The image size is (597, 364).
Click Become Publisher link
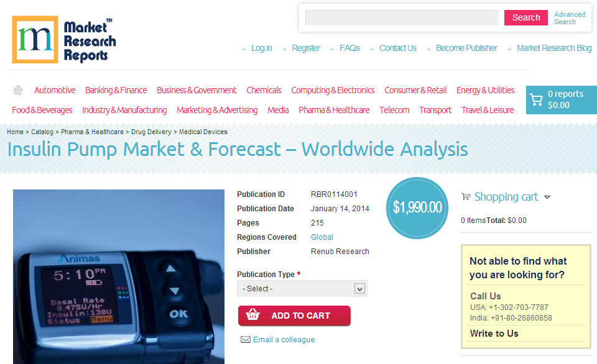(x=466, y=48)
